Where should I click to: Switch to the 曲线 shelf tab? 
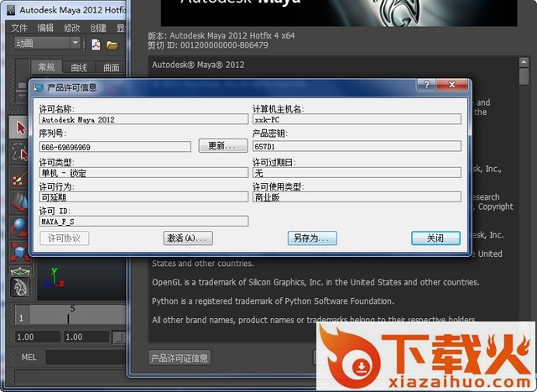tap(79, 67)
